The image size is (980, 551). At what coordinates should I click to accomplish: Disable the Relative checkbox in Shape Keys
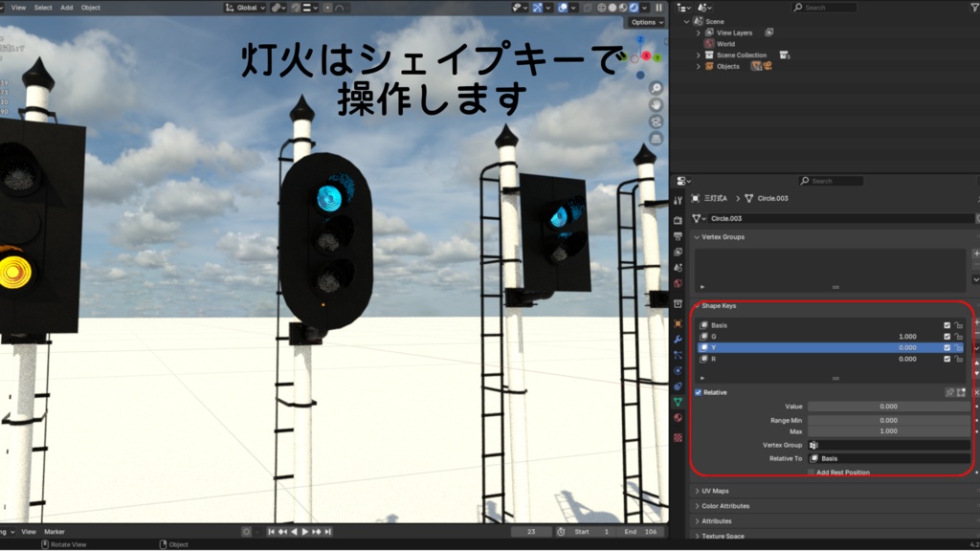697,393
